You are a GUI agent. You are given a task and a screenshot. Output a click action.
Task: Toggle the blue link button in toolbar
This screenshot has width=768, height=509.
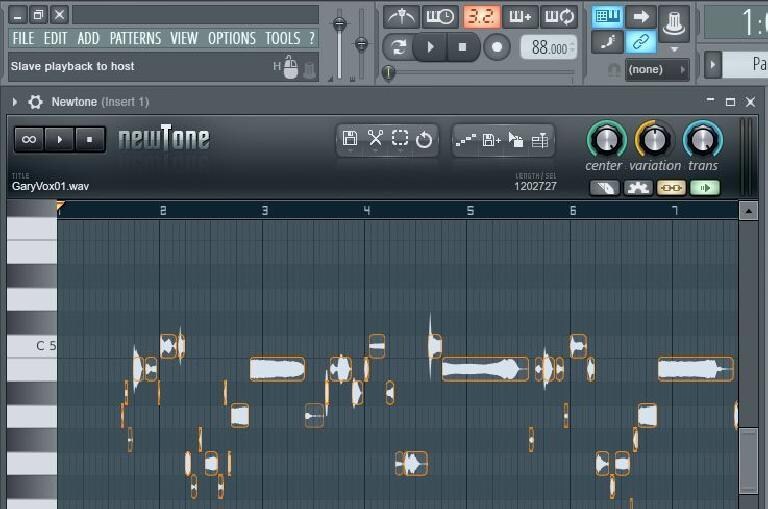[x=641, y=43]
